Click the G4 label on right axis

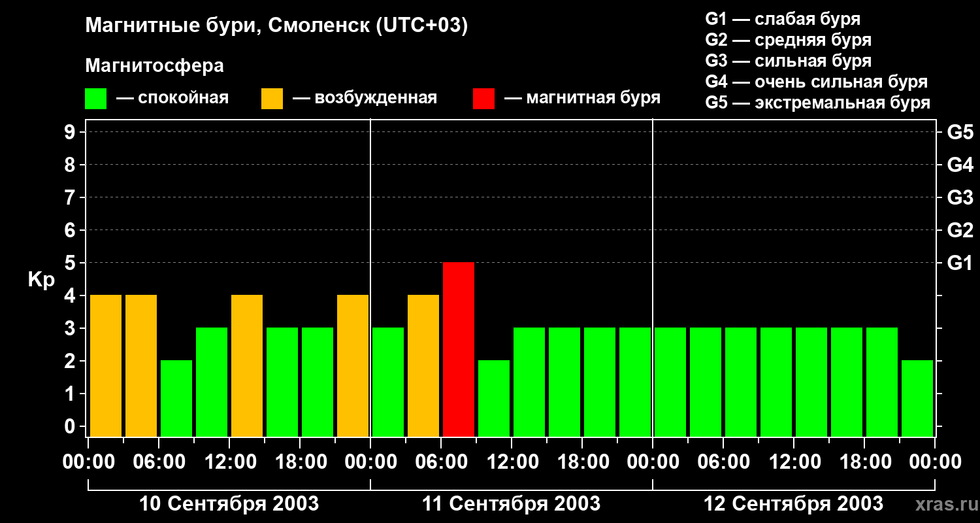click(960, 165)
